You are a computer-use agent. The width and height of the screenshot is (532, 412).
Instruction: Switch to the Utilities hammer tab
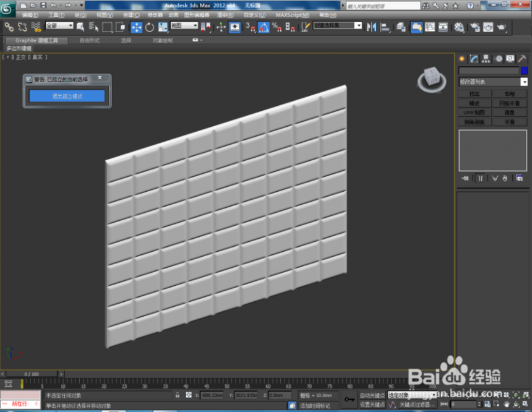click(522, 59)
